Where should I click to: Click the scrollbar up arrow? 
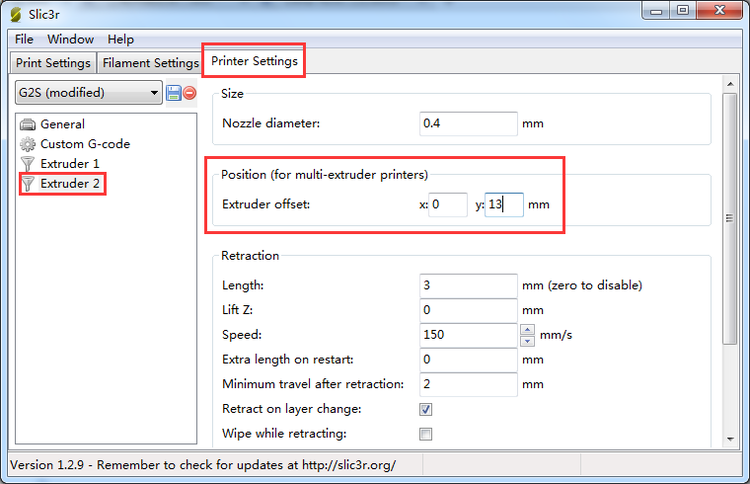point(730,84)
